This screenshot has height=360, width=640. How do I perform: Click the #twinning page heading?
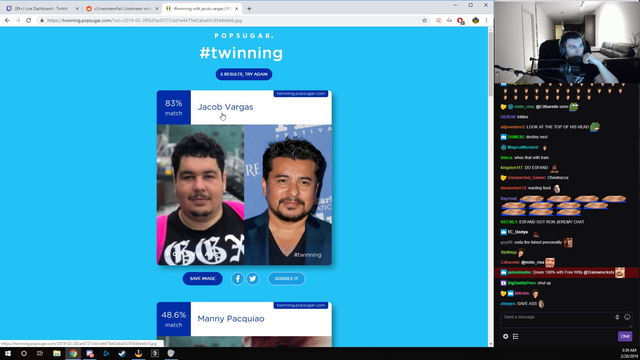point(241,53)
